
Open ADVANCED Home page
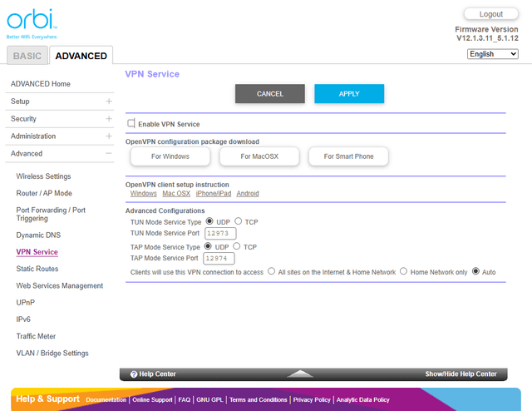pyautogui.click(x=41, y=83)
